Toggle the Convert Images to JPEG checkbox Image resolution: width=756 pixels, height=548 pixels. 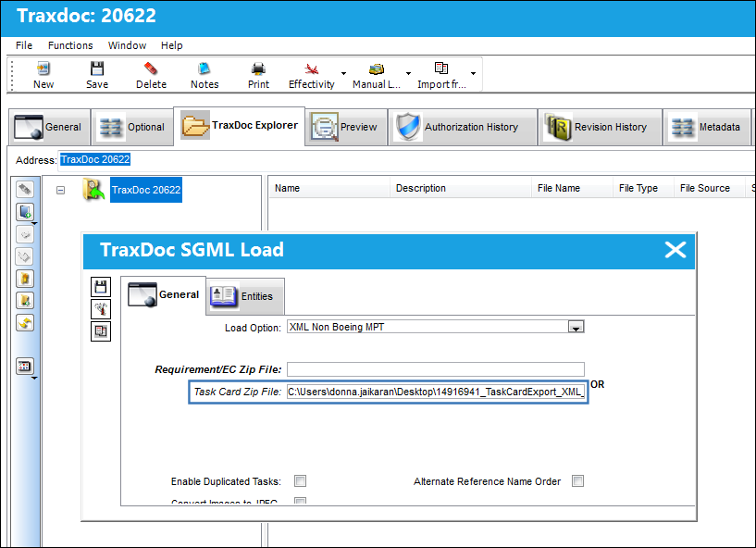(x=301, y=501)
